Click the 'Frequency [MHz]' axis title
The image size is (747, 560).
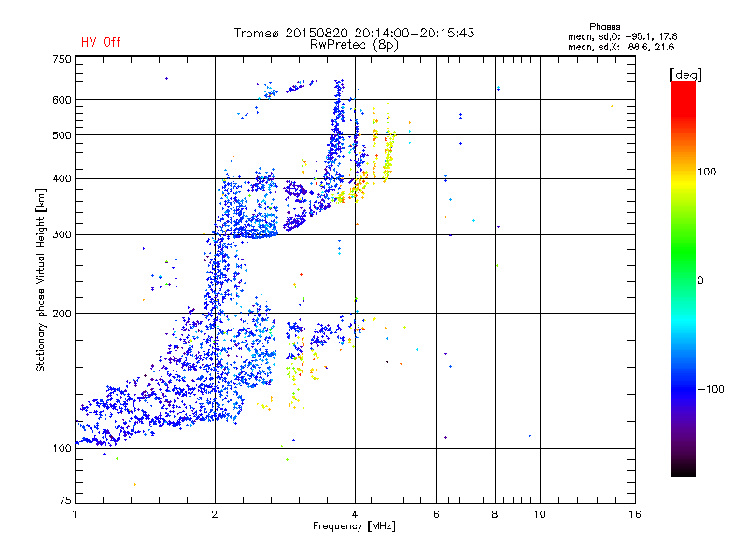pos(354,526)
